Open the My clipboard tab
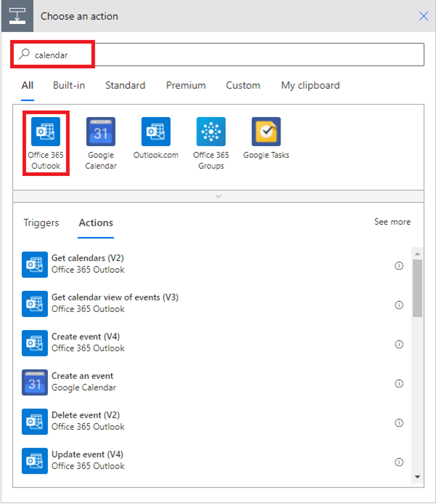Image resolution: width=436 pixels, height=504 pixels. tap(310, 86)
